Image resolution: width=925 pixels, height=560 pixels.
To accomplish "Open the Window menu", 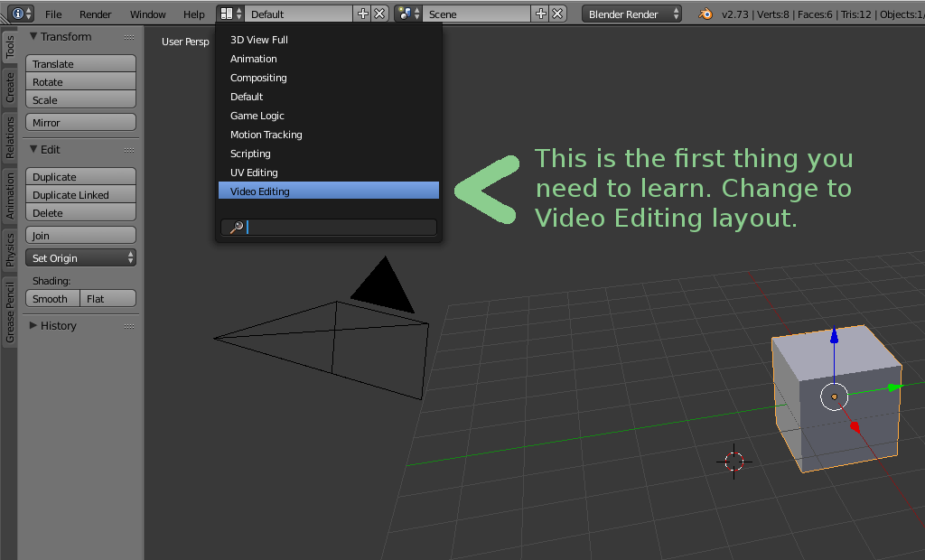I will (147, 14).
